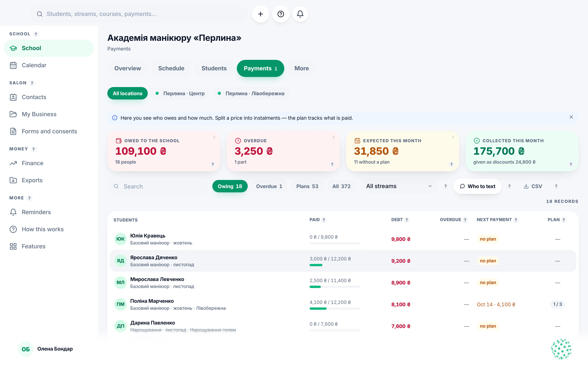The width and height of the screenshot is (588, 370).
Task: Switch to the Schedule tab
Action: [171, 68]
